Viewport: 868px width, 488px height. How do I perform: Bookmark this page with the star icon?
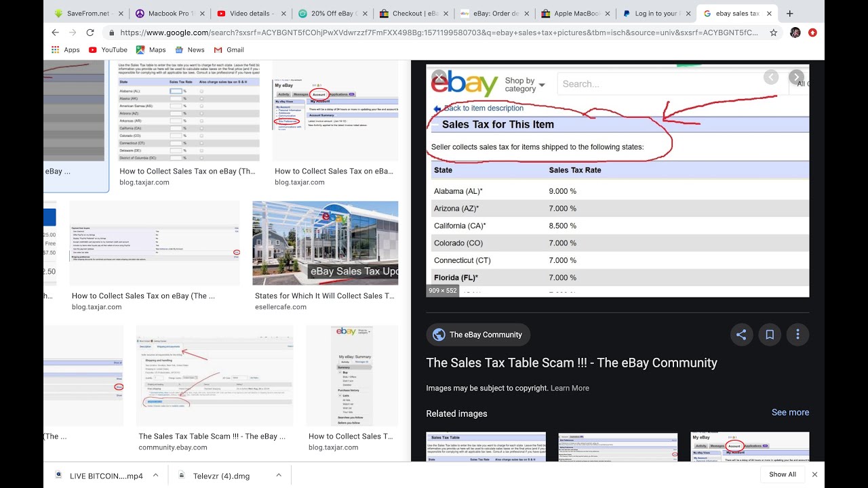[x=774, y=33]
